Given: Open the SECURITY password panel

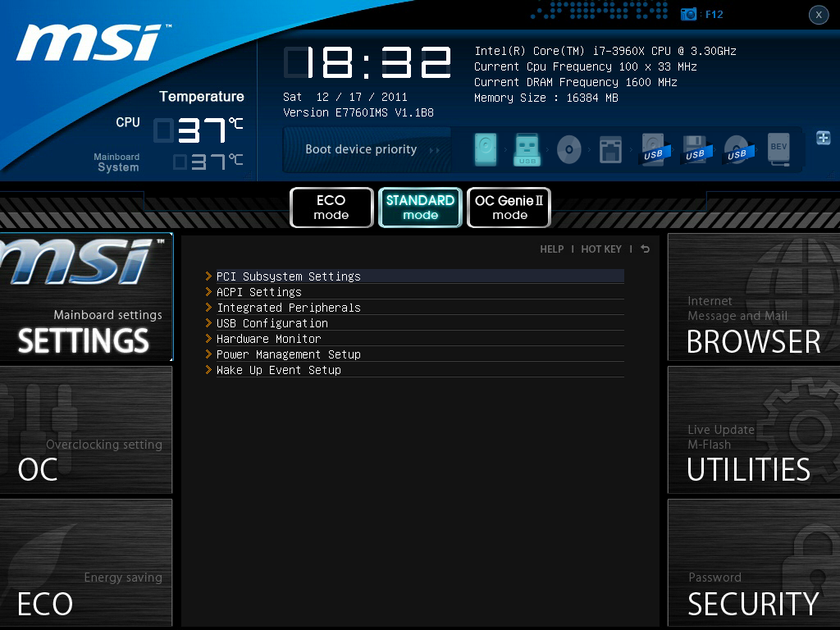Looking at the screenshot, I should (754, 563).
